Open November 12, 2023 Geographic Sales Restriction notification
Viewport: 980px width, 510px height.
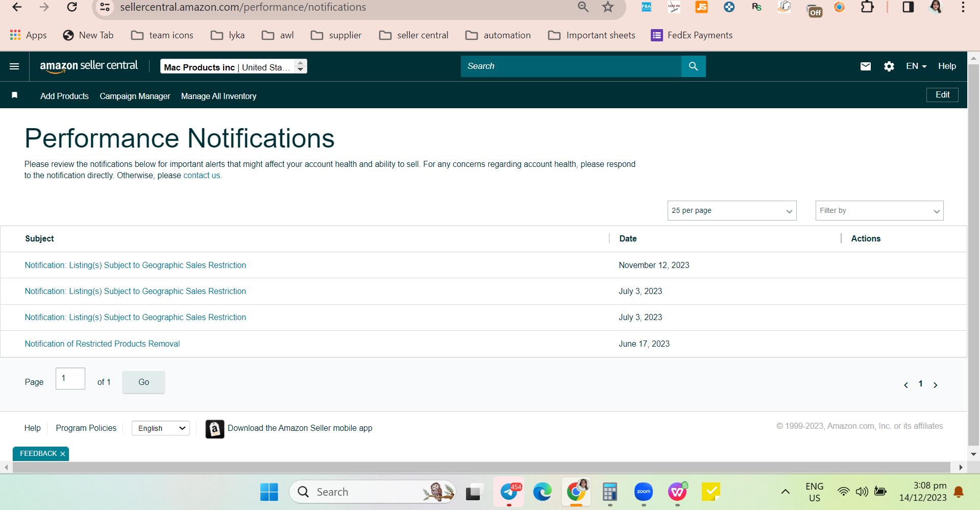135,265
